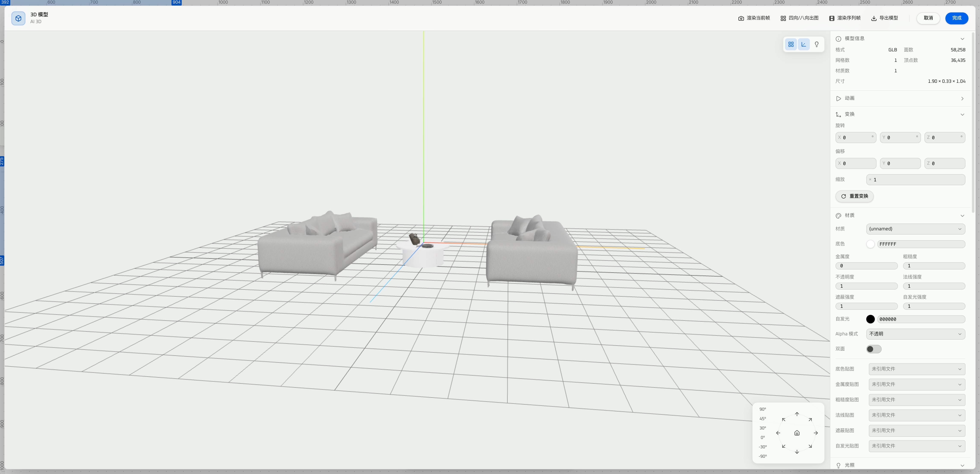Toggle the lightbulb lighting icon in viewport
Screen dimensions: 980x474
816,44
